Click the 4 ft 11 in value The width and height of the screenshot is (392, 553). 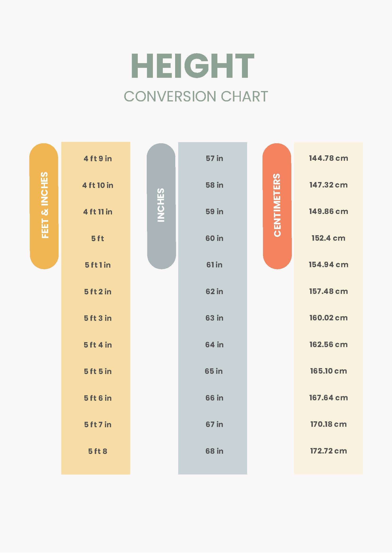(x=98, y=212)
